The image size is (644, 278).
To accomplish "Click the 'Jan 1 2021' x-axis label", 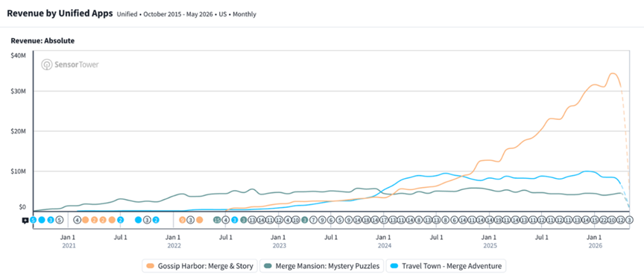I will coord(68,241).
